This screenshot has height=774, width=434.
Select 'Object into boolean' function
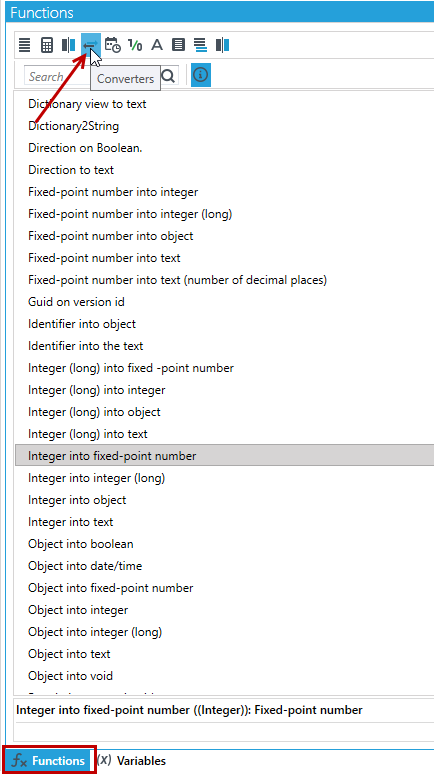[80, 544]
